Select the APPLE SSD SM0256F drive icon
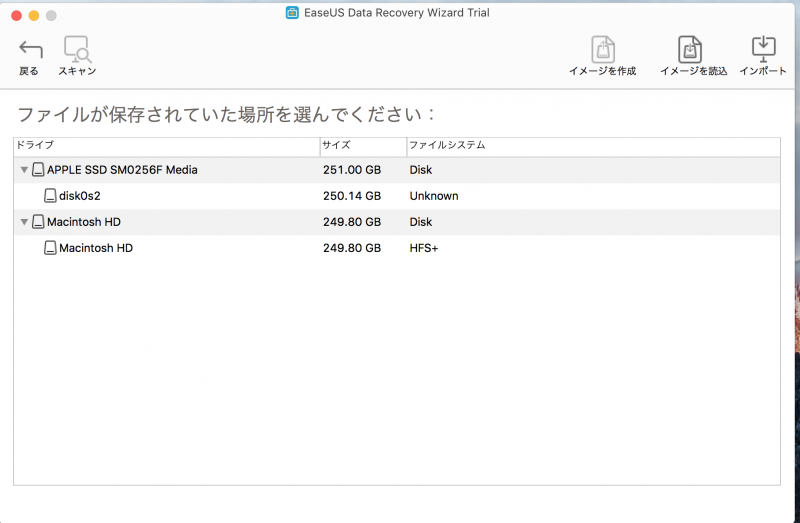Screen dimensions: 800x523 (x=38, y=169)
